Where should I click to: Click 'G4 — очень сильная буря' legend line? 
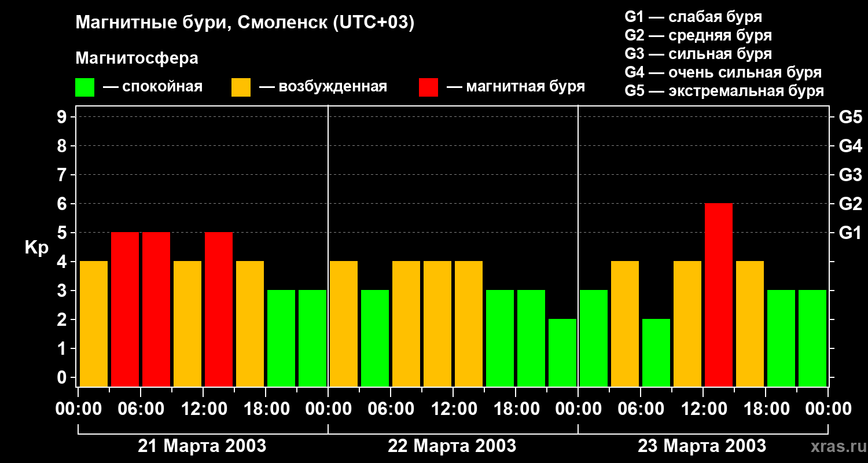[x=723, y=72]
